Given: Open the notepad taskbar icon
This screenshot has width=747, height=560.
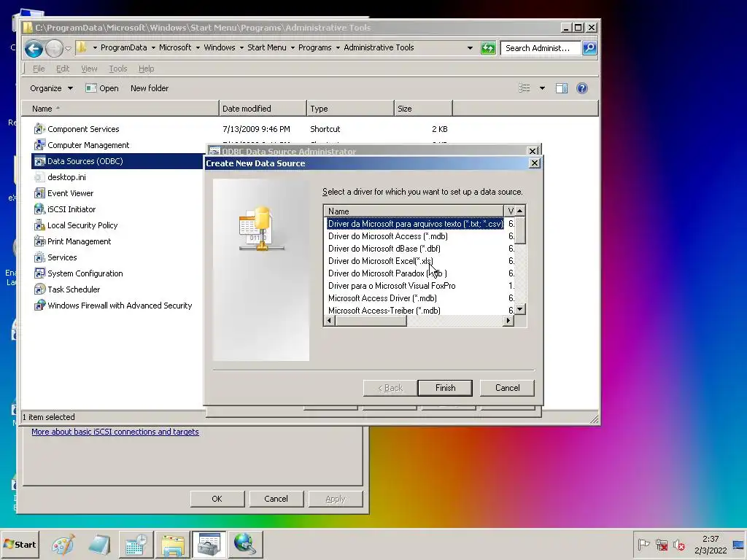Looking at the screenshot, I should tap(99, 544).
